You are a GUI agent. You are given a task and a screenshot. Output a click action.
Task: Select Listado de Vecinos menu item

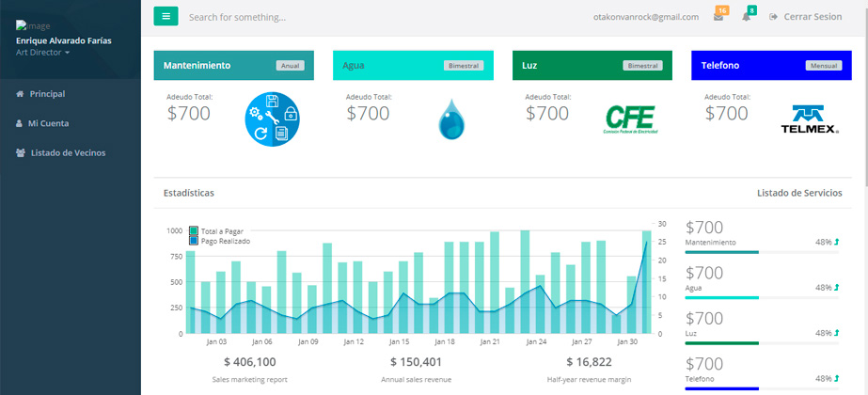click(x=68, y=152)
